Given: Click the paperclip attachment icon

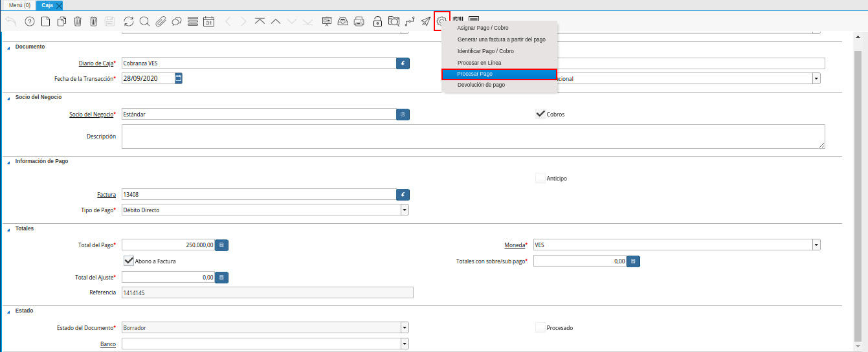Looking at the screenshot, I should pos(161,21).
